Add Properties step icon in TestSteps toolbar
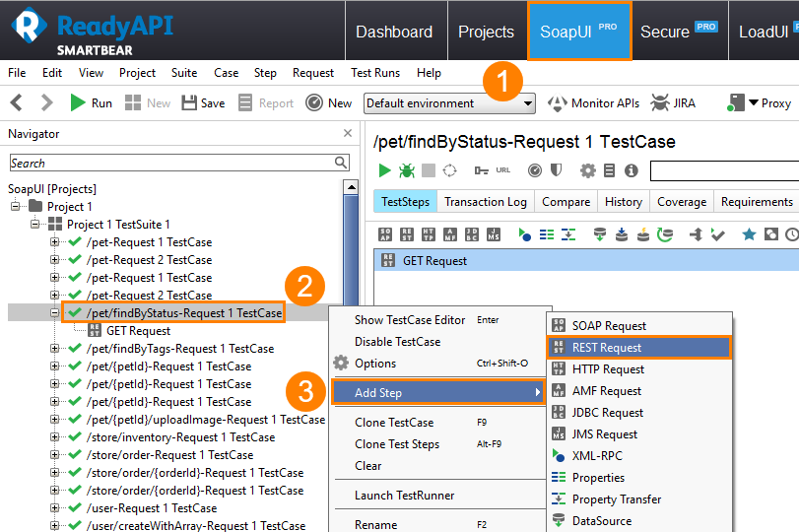The width and height of the screenshot is (799, 532). [x=547, y=234]
